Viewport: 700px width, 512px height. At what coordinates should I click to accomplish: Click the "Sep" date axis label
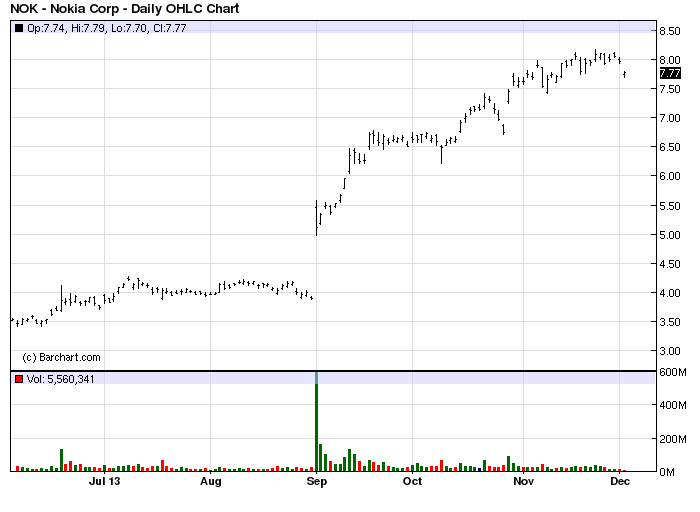click(x=317, y=482)
